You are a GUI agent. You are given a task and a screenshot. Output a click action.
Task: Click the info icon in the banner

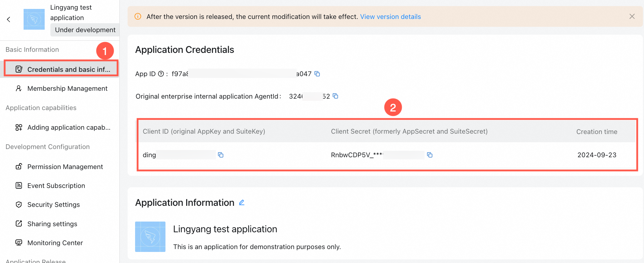pos(138,16)
